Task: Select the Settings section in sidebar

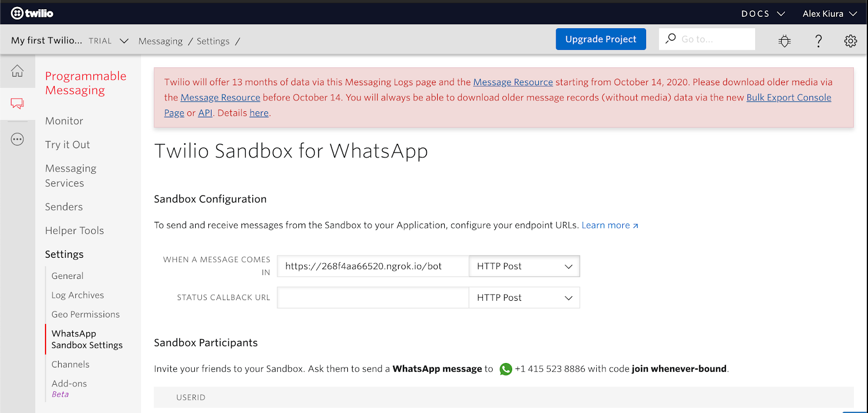Action: pyautogui.click(x=64, y=255)
